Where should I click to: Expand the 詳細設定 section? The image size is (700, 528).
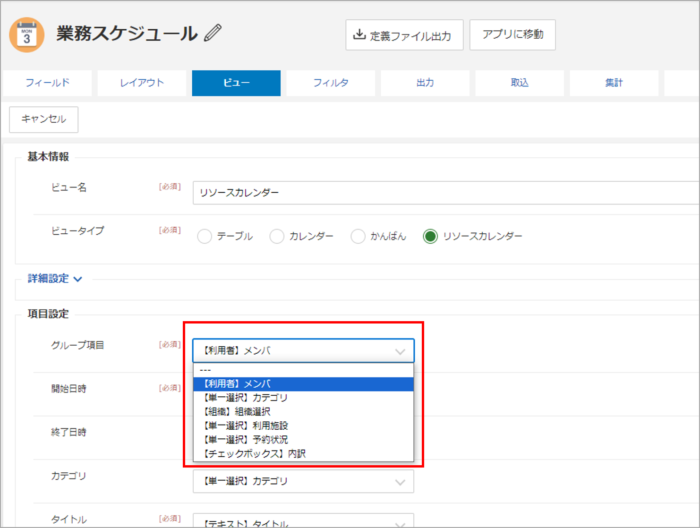(x=55, y=279)
